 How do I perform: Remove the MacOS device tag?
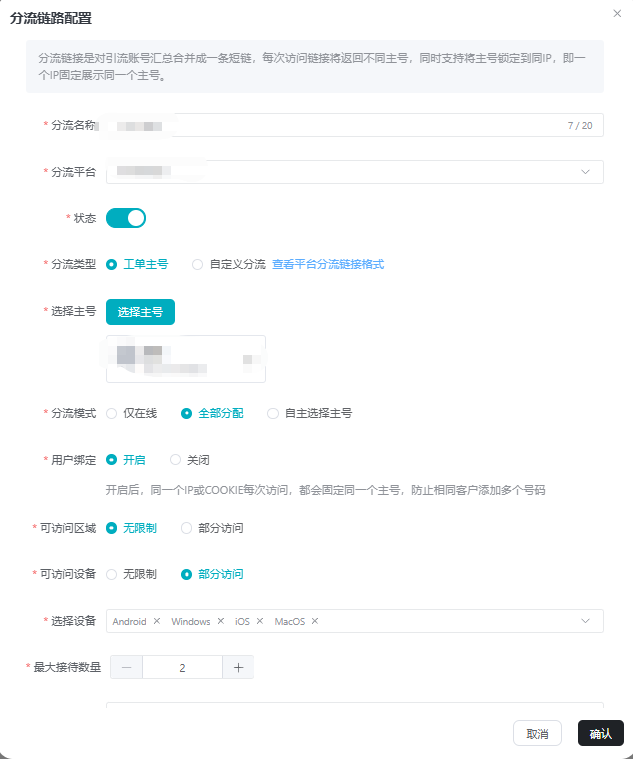pos(315,621)
